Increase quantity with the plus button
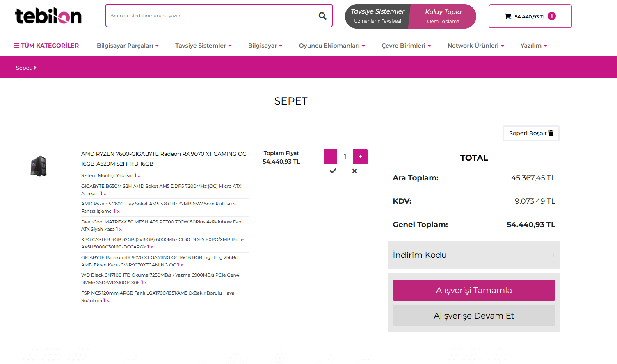Screen dimensions: 617x364 click(x=360, y=157)
